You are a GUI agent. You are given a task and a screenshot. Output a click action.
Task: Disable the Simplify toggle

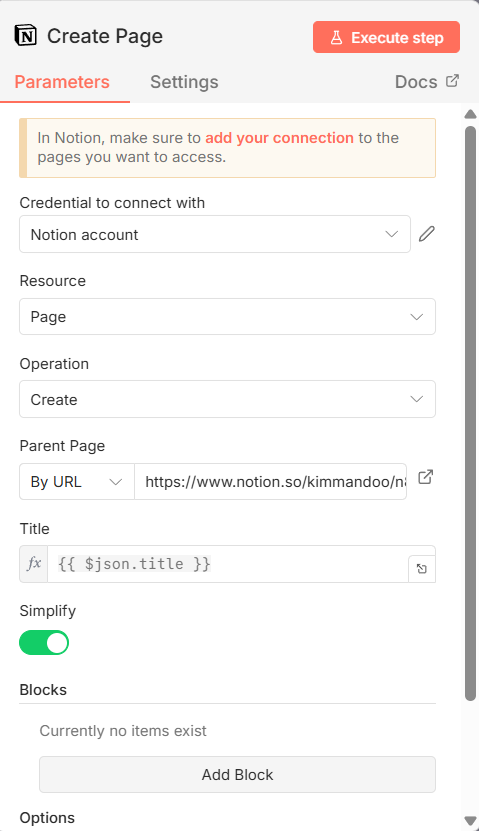click(44, 642)
